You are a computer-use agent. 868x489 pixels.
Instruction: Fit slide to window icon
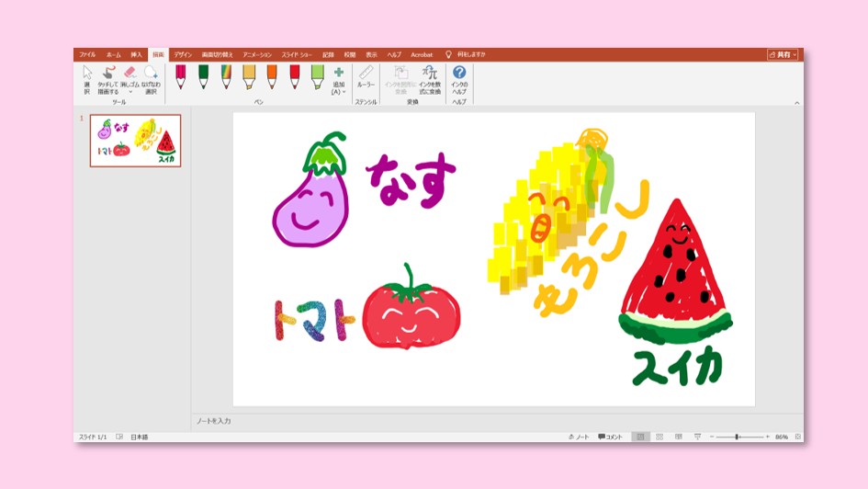(x=797, y=437)
